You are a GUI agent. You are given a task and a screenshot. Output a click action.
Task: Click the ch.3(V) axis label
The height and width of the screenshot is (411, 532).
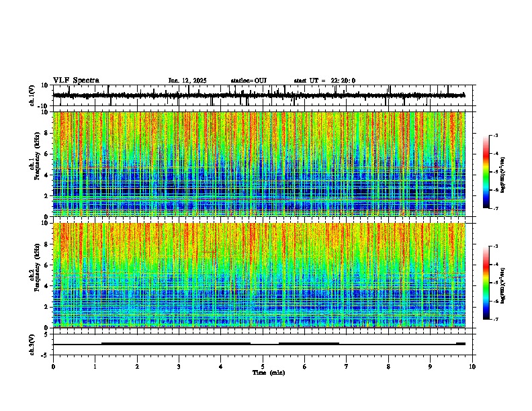point(32,345)
